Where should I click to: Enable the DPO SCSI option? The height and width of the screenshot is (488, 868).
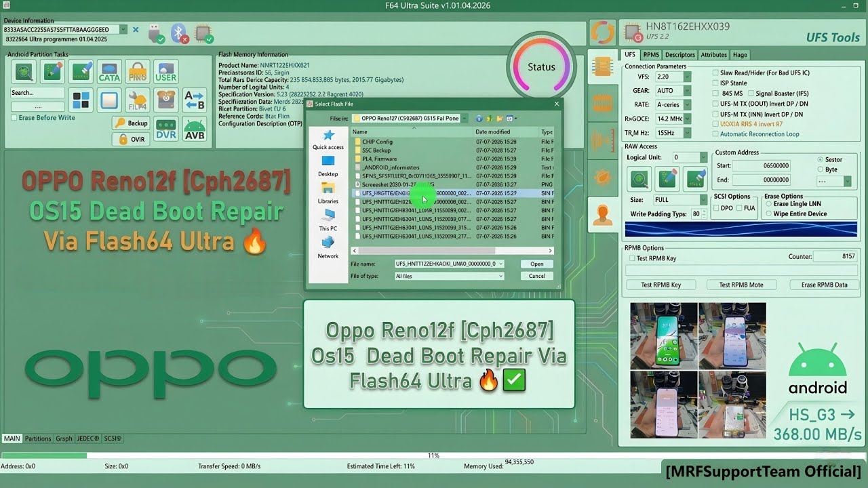tap(716, 208)
